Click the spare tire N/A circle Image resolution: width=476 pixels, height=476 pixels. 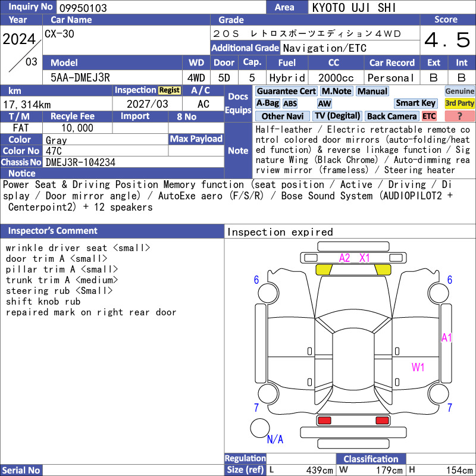(x=260, y=428)
